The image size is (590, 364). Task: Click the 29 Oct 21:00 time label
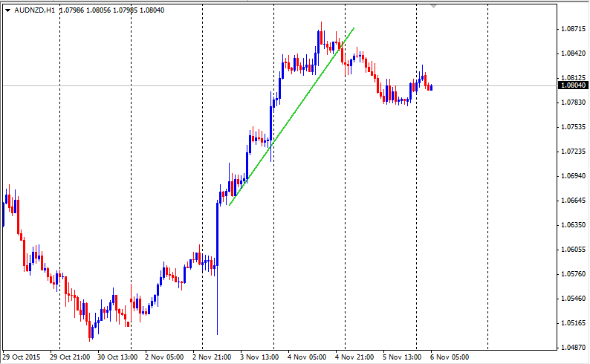(x=70, y=357)
